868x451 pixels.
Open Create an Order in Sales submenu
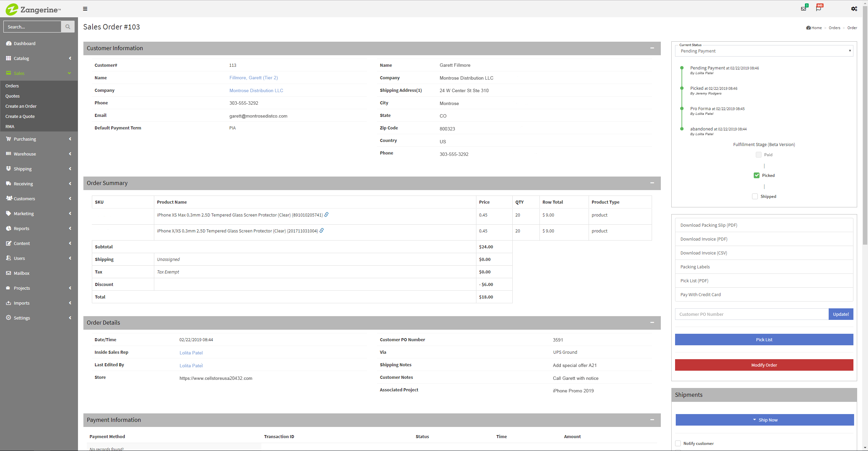click(x=21, y=106)
